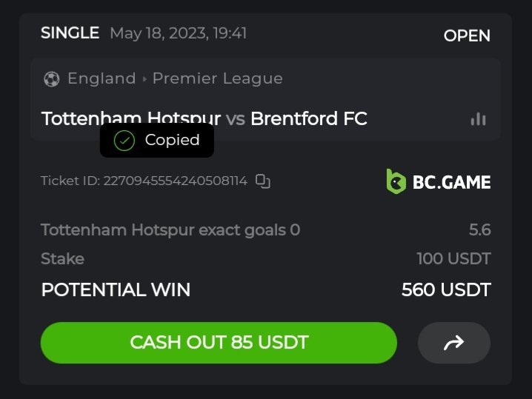Click the SINGLE bet type label
Viewport: 532px width, 399px height.
click(x=70, y=33)
